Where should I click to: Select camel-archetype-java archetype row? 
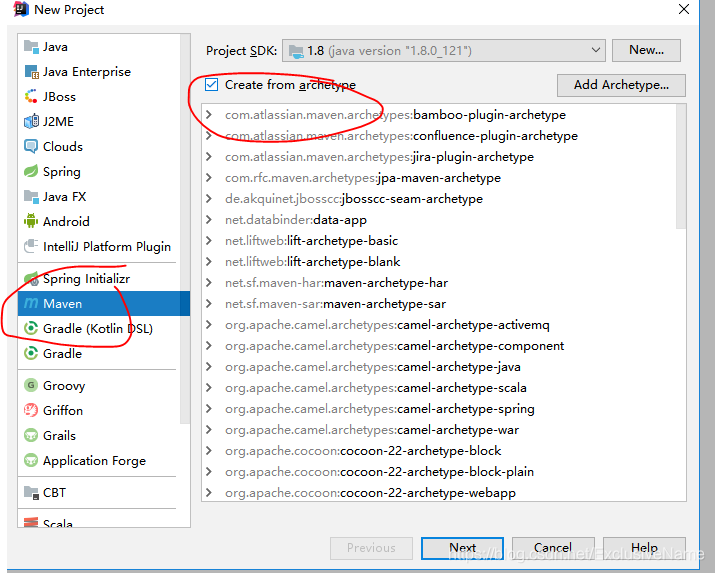(x=439, y=367)
